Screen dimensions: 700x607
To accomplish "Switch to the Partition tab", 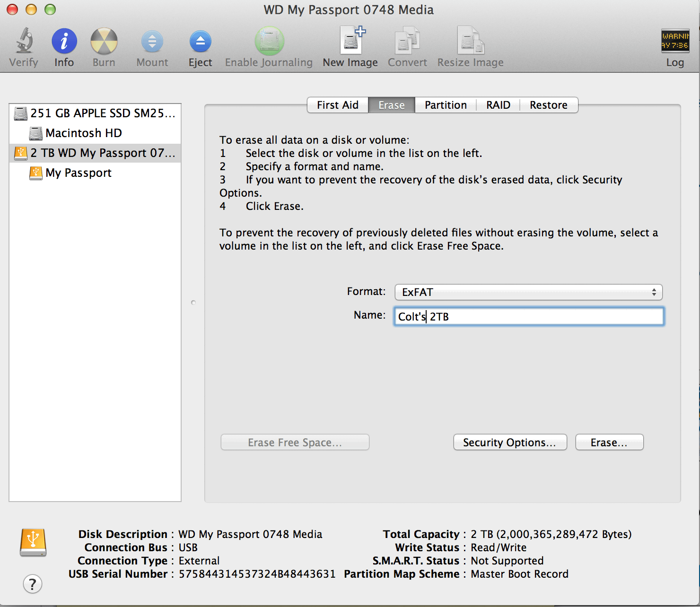I will (x=445, y=105).
